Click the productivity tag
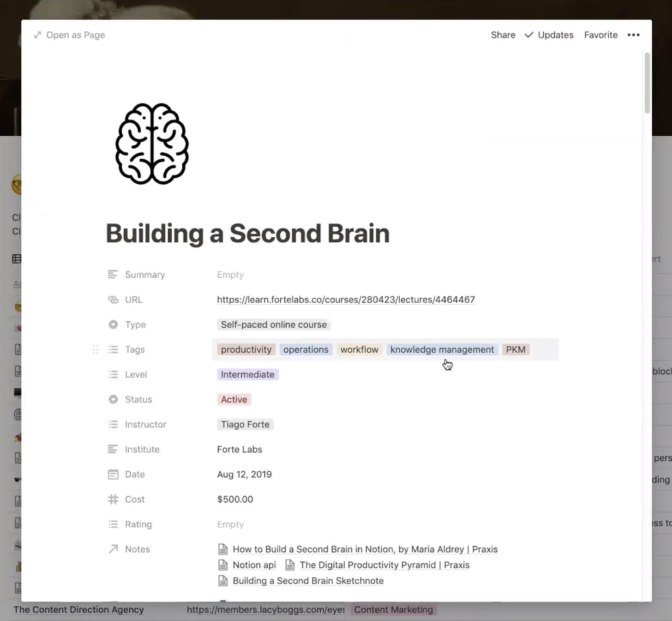 pos(246,350)
